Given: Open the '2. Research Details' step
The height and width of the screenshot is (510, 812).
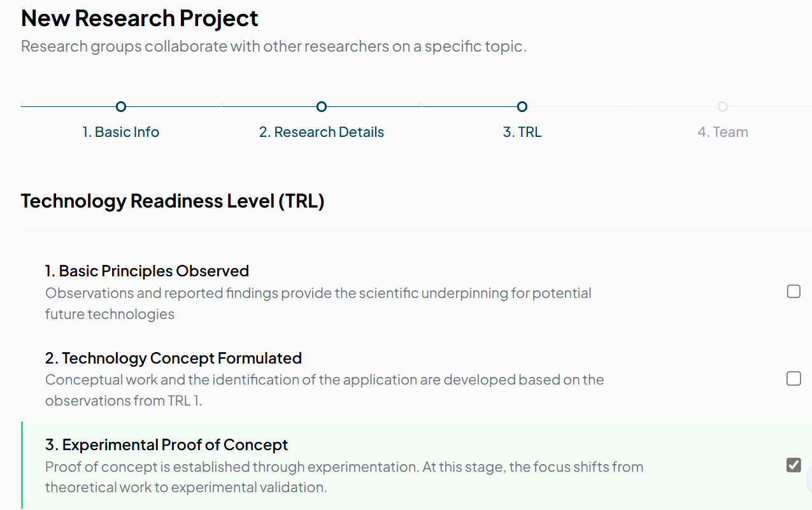Looking at the screenshot, I should tap(322, 132).
